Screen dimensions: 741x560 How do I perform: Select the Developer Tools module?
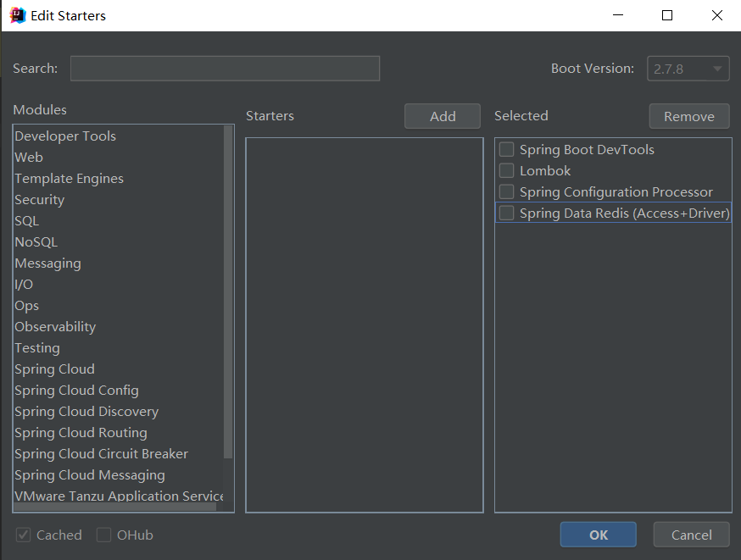tap(118, 136)
